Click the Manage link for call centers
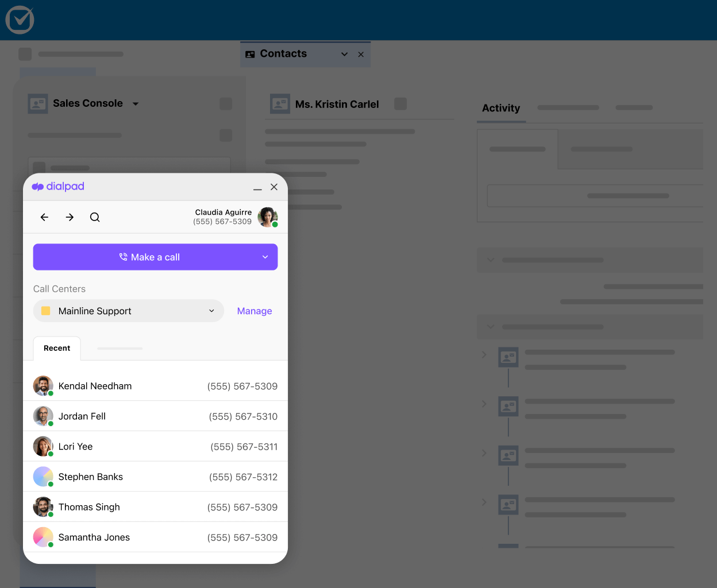This screenshot has height=588, width=717. pos(255,311)
